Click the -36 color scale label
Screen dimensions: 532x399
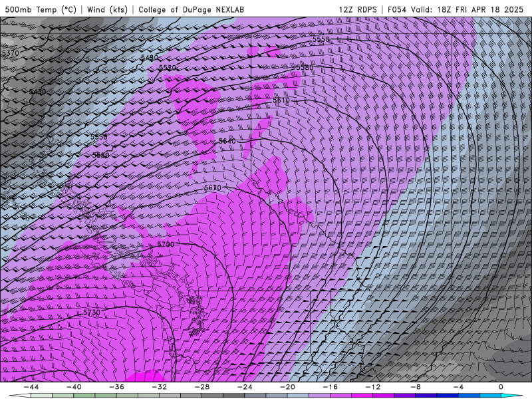(117, 387)
